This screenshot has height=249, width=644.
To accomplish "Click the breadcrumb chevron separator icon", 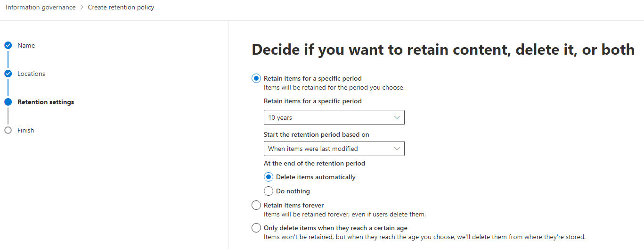I will [x=82, y=8].
